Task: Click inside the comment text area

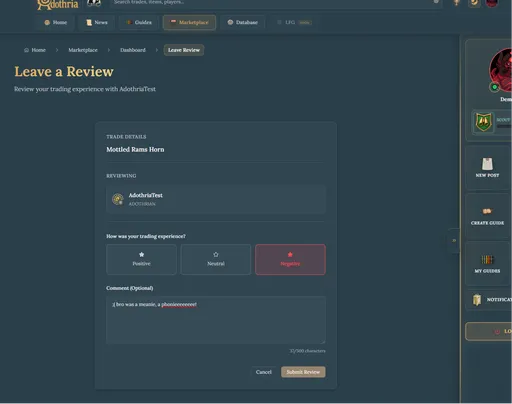Action: [x=216, y=320]
